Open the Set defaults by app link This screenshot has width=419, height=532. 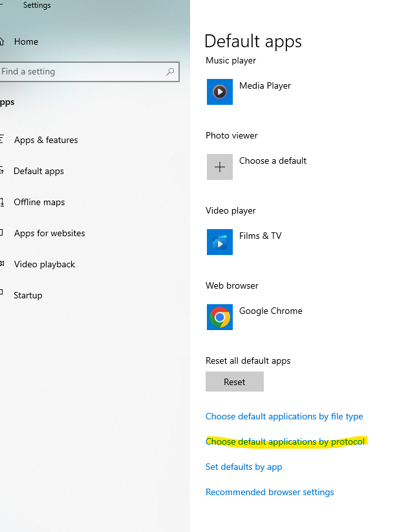(x=244, y=467)
